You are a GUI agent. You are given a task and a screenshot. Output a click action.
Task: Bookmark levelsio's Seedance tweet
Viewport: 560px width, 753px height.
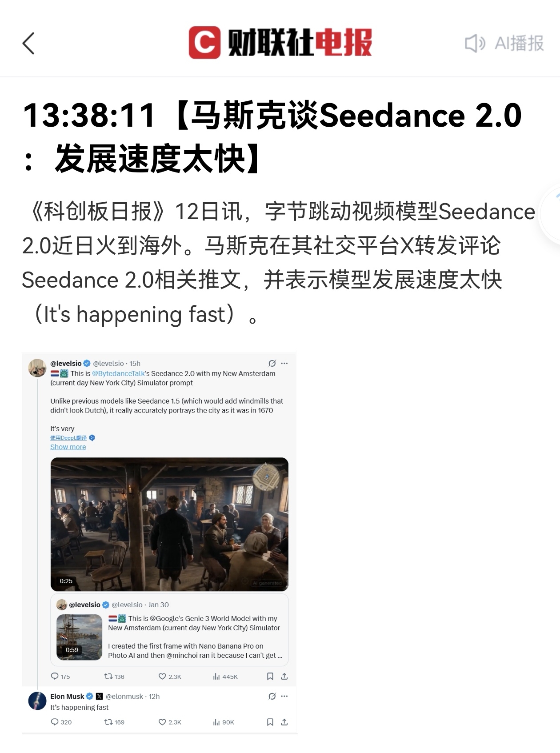(x=270, y=676)
